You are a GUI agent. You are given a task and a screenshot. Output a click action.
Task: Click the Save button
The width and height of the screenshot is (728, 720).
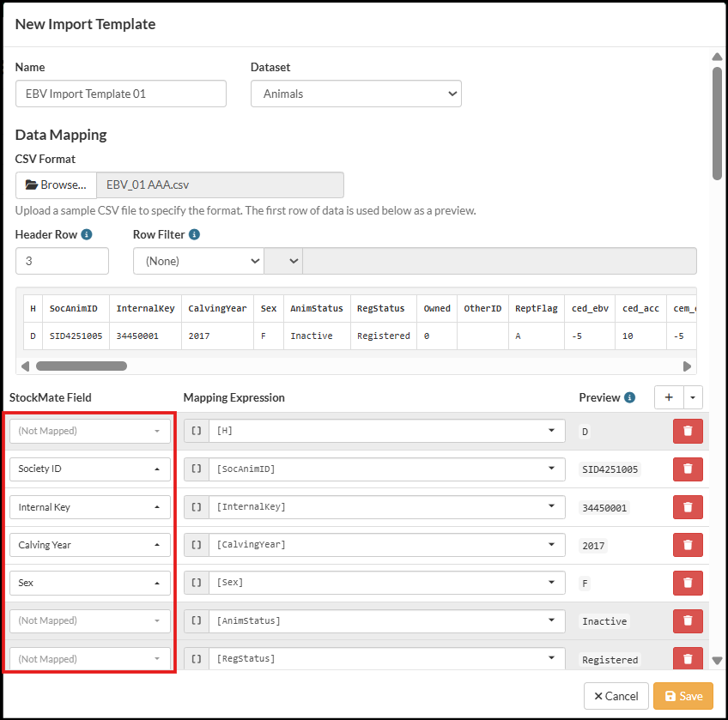click(682, 696)
